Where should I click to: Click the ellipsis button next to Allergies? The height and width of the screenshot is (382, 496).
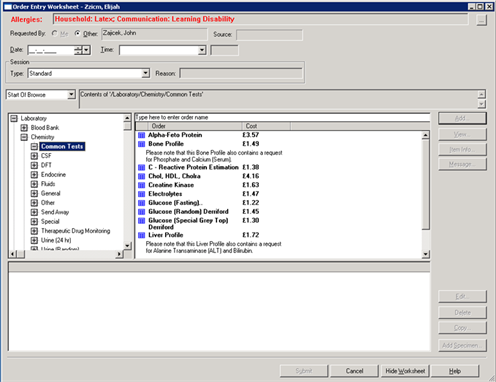pos(481,20)
